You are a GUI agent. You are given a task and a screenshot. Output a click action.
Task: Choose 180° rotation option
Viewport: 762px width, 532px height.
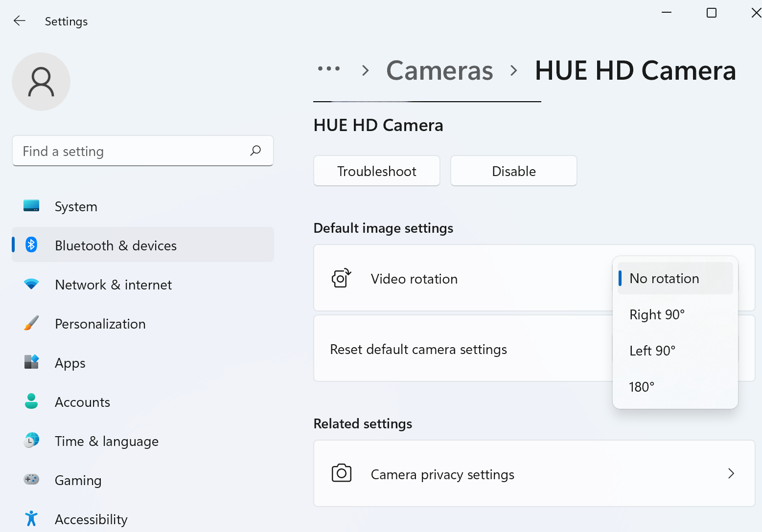click(x=675, y=387)
